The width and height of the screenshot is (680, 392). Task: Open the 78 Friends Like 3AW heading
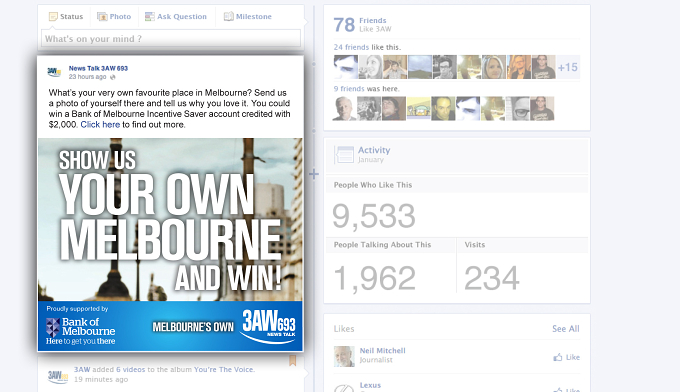tap(362, 24)
